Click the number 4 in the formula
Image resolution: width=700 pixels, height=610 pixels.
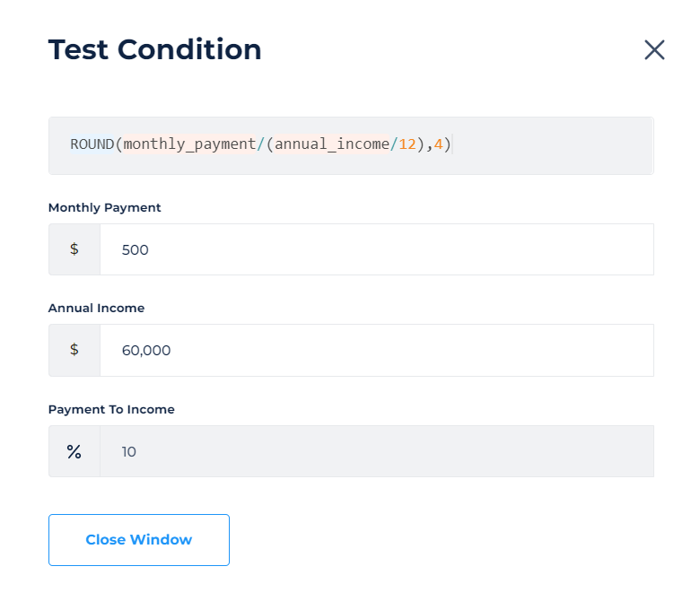coord(438,144)
